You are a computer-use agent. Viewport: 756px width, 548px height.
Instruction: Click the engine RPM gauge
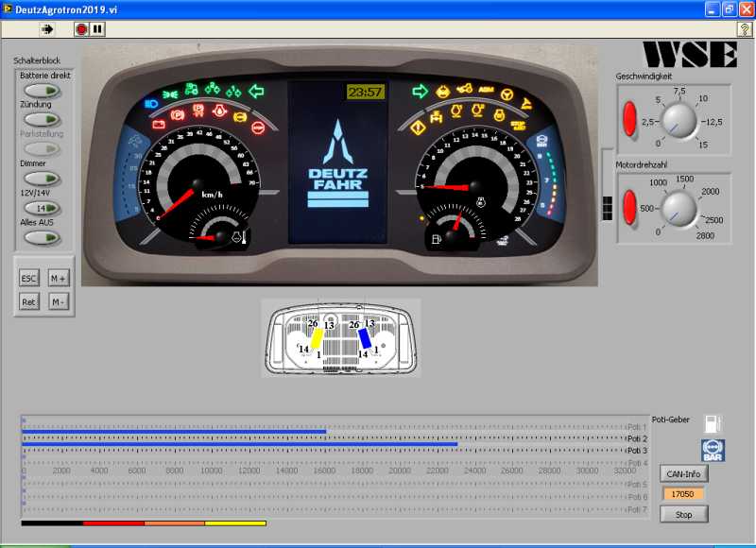click(x=476, y=183)
